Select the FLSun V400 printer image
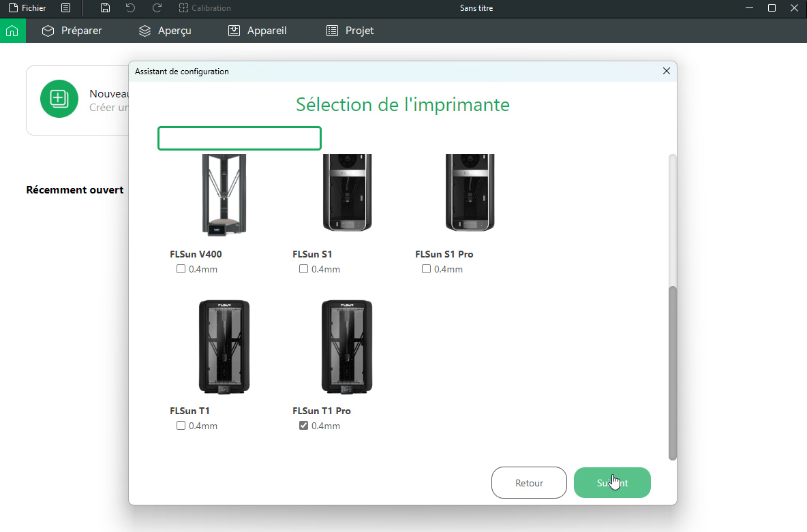The height and width of the screenshot is (532, 807). tap(224, 195)
